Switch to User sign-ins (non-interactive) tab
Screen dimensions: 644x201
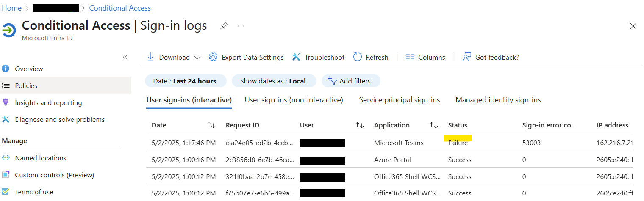coord(294,100)
